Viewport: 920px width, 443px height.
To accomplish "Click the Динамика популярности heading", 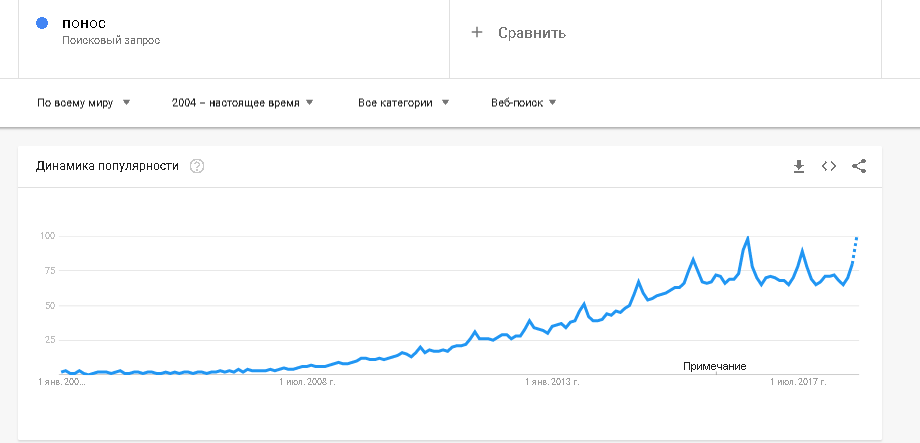I will 107,166.
